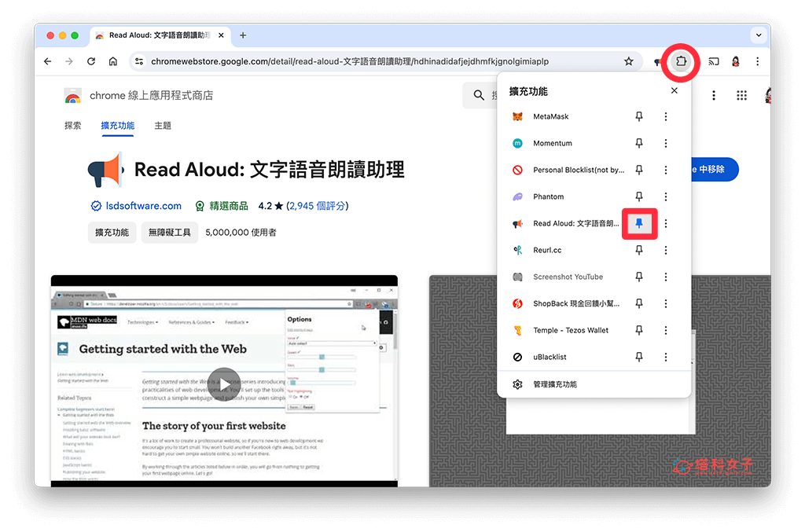Screen dimensions: 805x532
Task: Click the blue 移除 remove button
Action: (x=715, y=169)
